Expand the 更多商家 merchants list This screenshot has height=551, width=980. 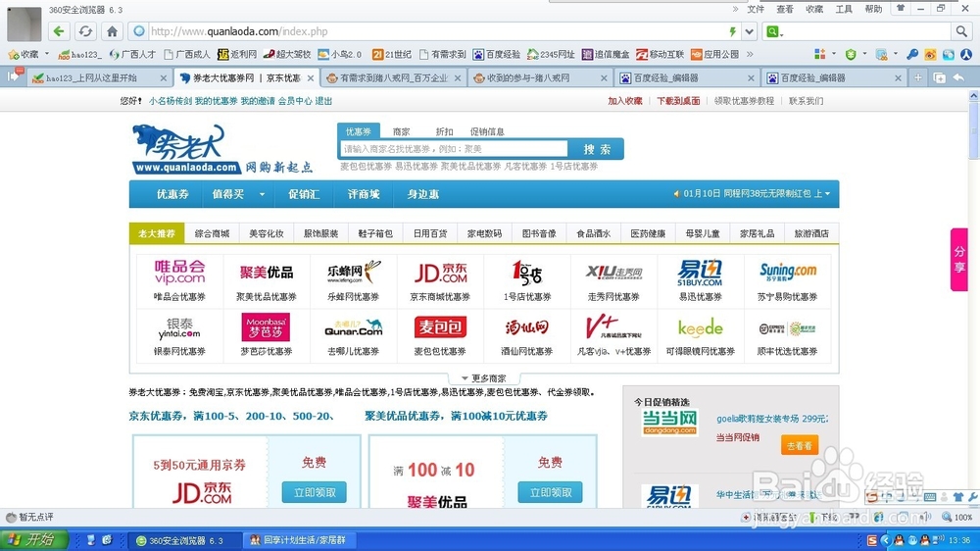484,378
